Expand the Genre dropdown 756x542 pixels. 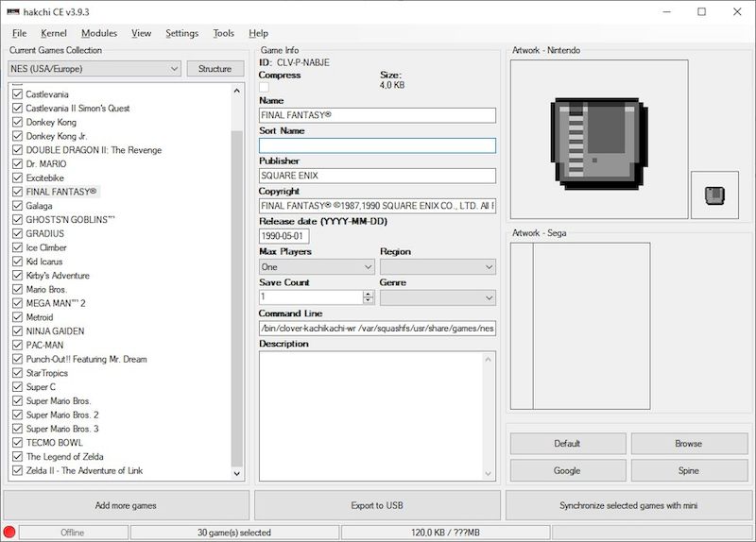tap(438, 297)
